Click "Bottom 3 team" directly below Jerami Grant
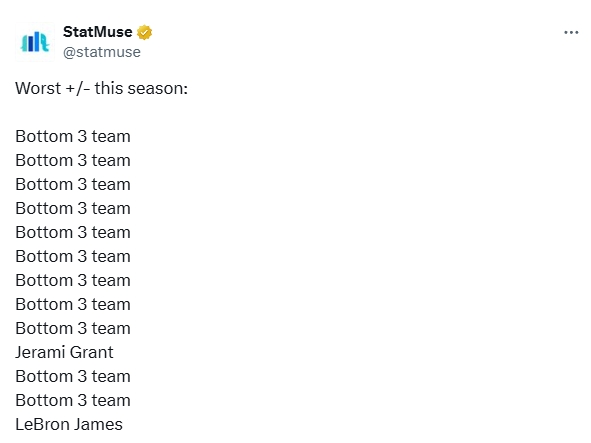591x443 pixels. coord(73,377)
